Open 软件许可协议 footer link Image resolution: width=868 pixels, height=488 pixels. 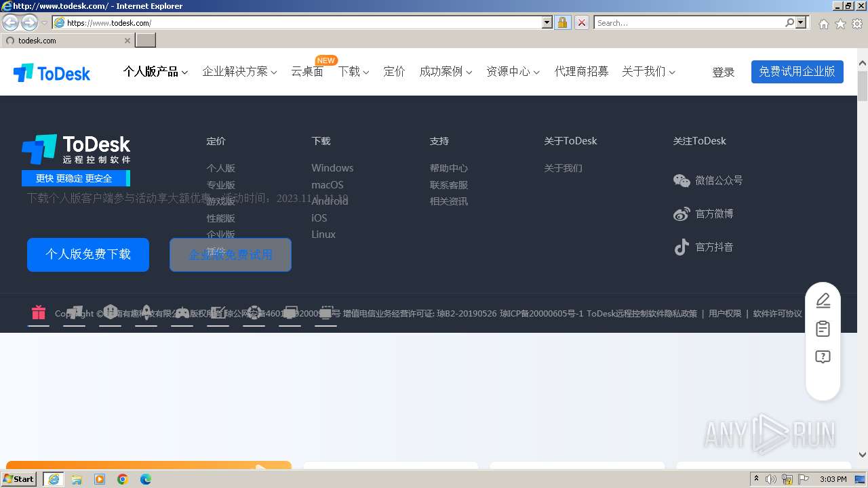click(x=777, y=314)
